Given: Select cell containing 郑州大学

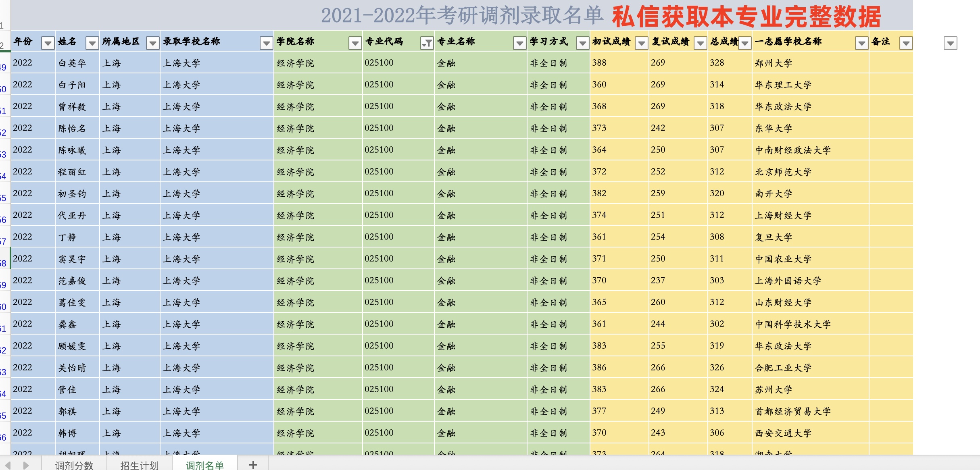Looking at the screenshot, I should click(773, 63).
